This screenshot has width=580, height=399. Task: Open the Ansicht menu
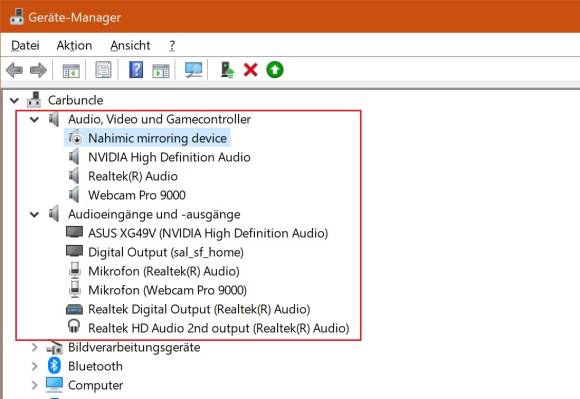click(x=130, y=45)
